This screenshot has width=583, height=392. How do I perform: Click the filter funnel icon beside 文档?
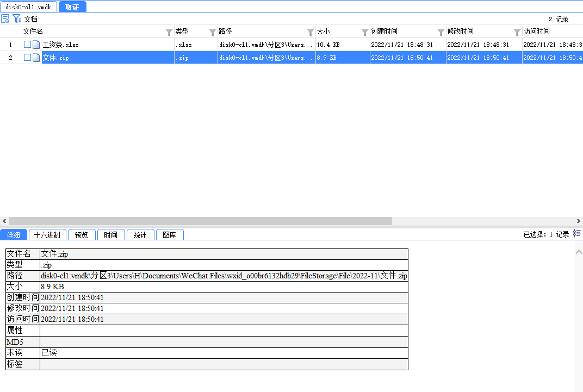(x=17, y=18)
